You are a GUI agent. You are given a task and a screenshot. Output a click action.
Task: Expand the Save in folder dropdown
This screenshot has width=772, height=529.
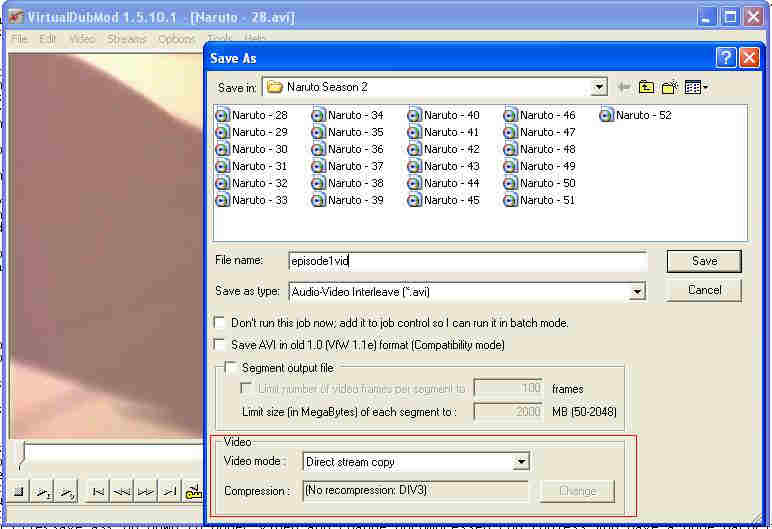coord(599,87)
